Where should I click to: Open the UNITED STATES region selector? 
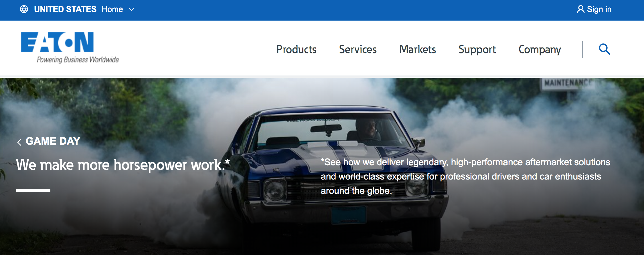point(65,9)
